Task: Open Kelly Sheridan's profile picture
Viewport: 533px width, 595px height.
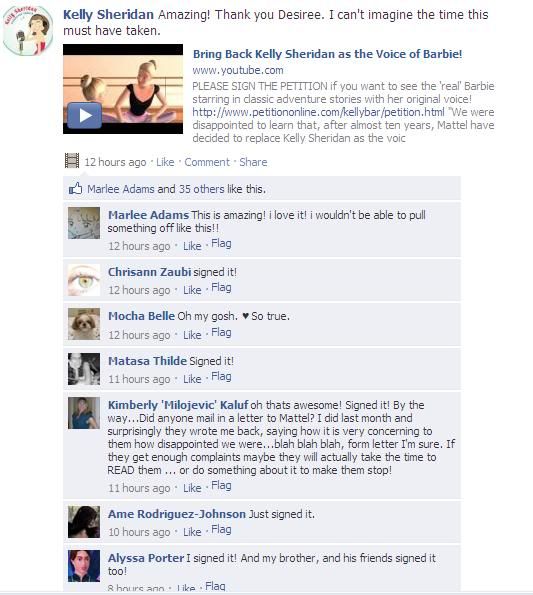Action: pyautogui.click(x=28, y=30)
